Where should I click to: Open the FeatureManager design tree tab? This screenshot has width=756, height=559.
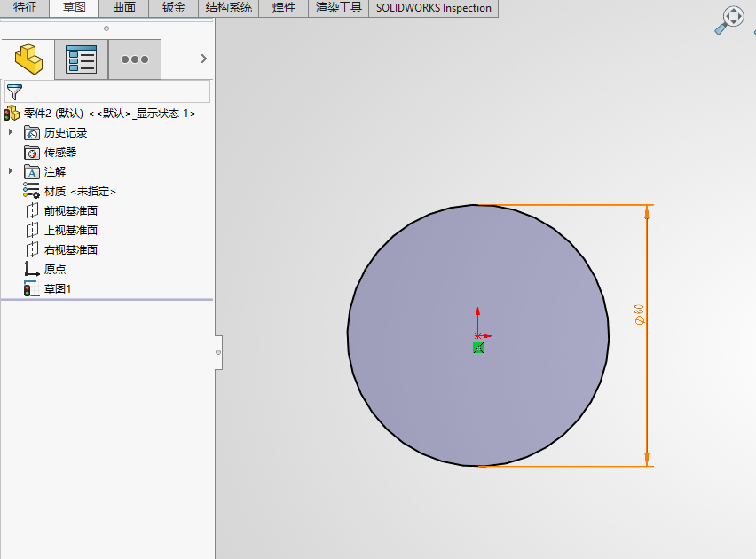pyautogui.click(x=28, y=59)
